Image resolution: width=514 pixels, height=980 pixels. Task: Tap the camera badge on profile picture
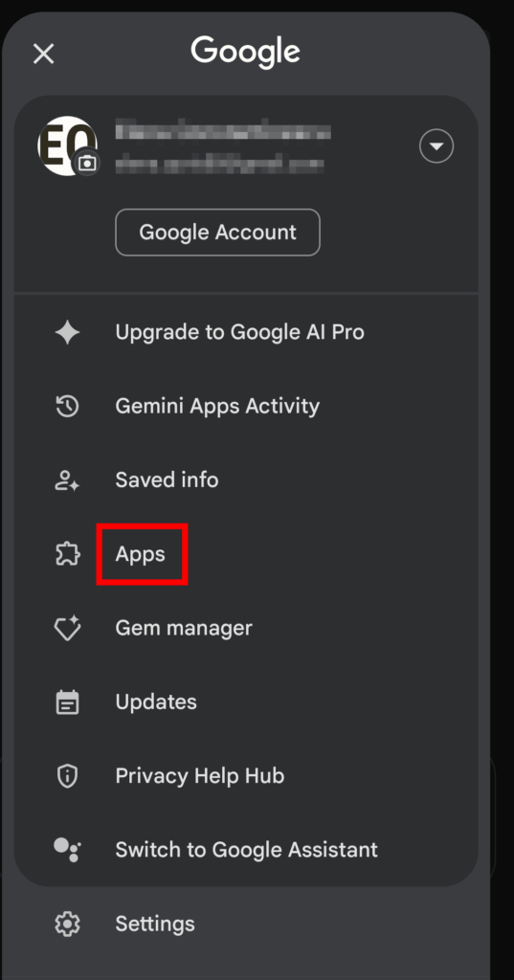(87, 164)
